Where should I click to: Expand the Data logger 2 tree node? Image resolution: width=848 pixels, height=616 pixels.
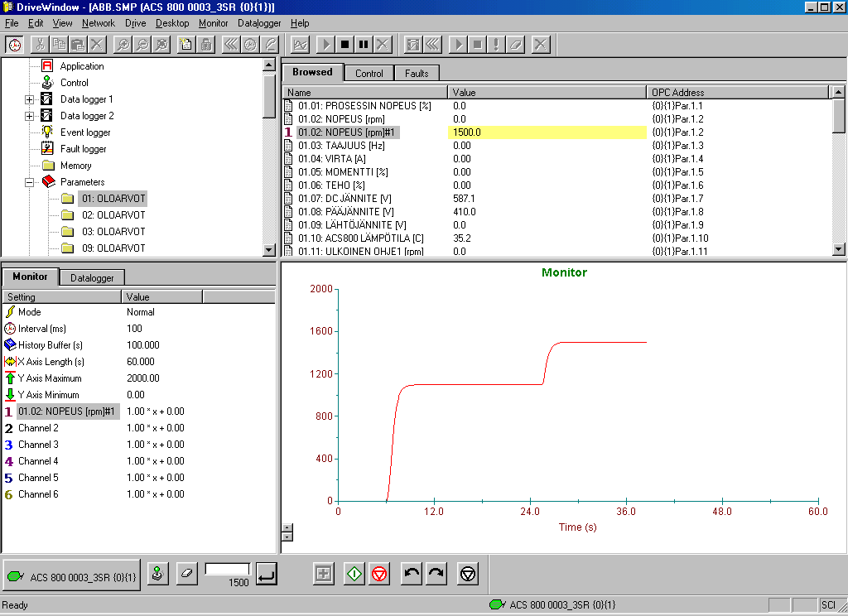pos(29,116)
